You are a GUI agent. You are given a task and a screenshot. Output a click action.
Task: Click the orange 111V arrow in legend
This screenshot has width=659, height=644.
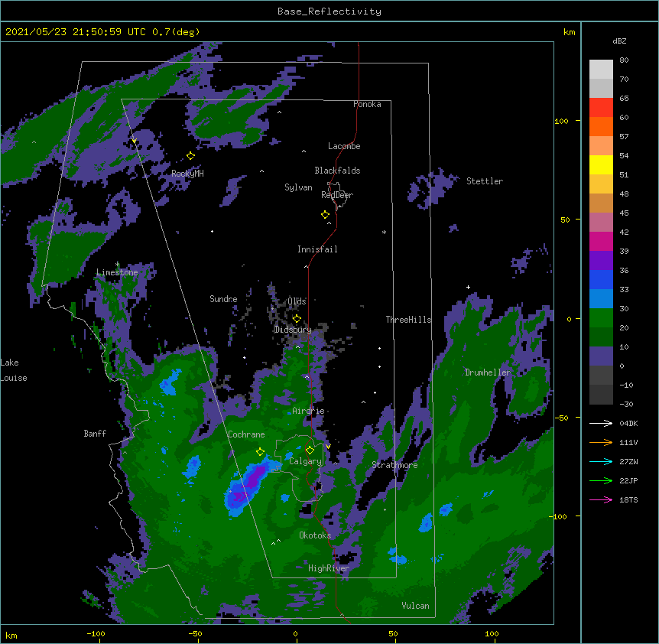click(601, 442)
